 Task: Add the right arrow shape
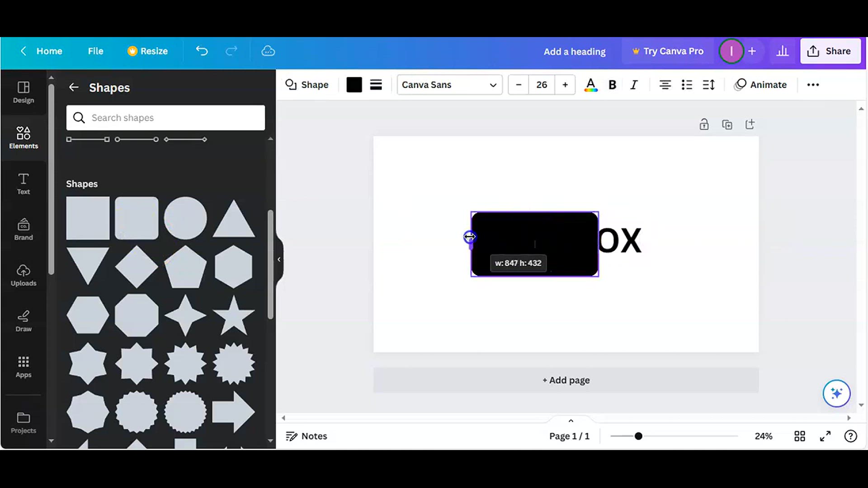click(233, 412)
